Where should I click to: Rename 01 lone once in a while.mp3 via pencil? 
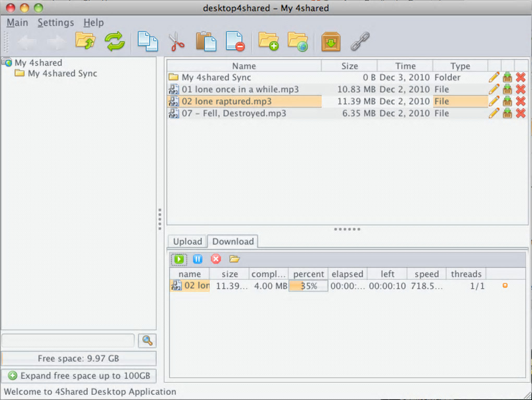point(493,89)
